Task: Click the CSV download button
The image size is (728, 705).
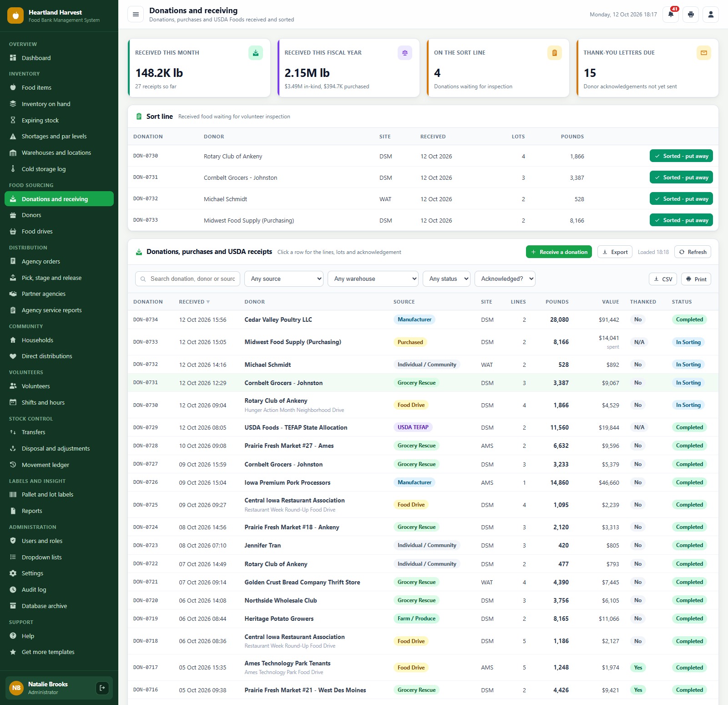Action: point(663,279)
